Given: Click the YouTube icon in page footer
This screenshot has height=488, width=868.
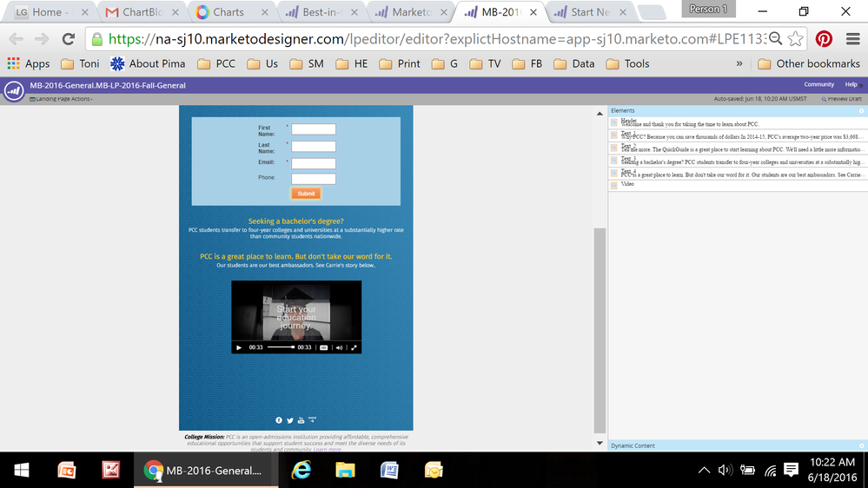Looking at the screenshot, I should (301, 420).
